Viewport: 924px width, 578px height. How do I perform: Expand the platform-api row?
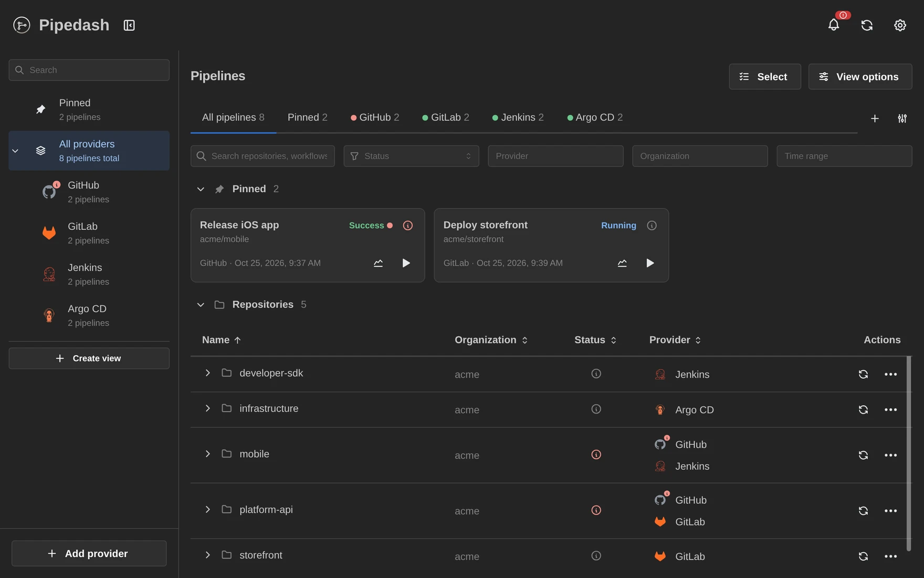click(207, 510)
